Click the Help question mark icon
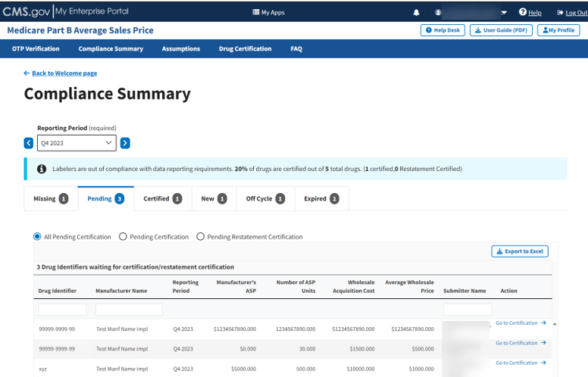This screenshot has width=588, height=377. [x=523, y=12]
